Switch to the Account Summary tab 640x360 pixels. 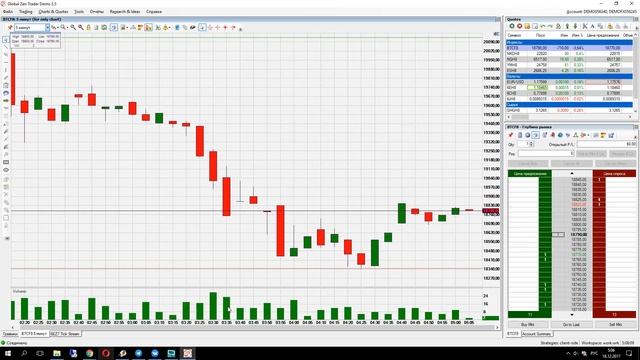536,334
